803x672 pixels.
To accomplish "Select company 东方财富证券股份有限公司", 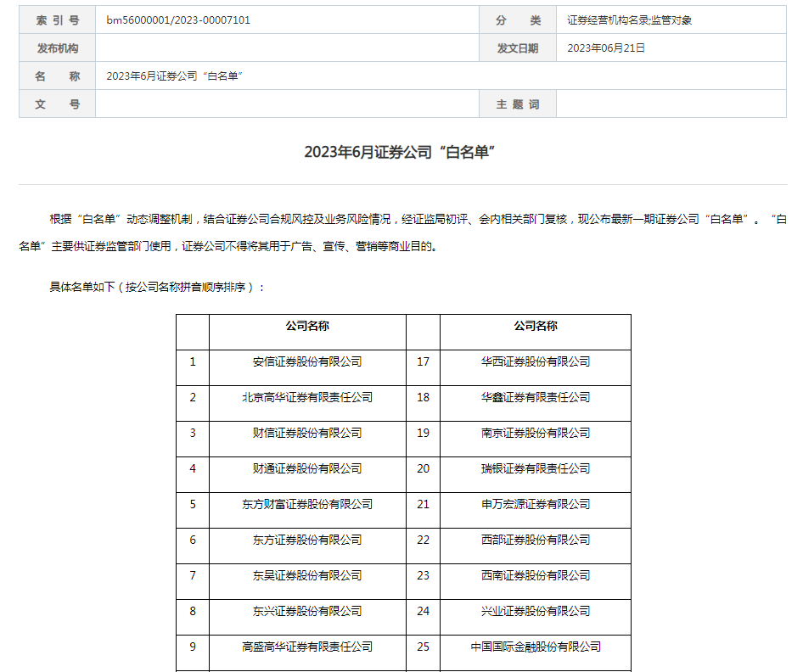I will [307, 504].
